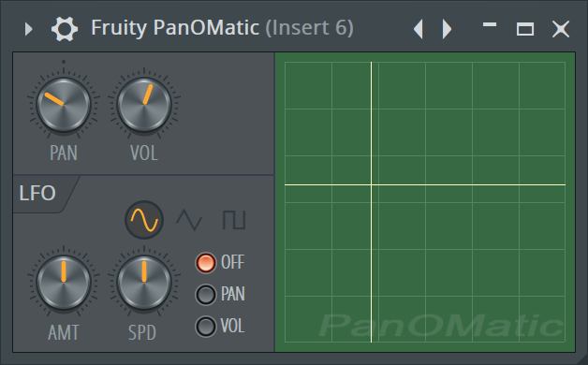Set the LFO target to VOL
The height and width of the screenshot is (365, 588).
tap(205, 326)
